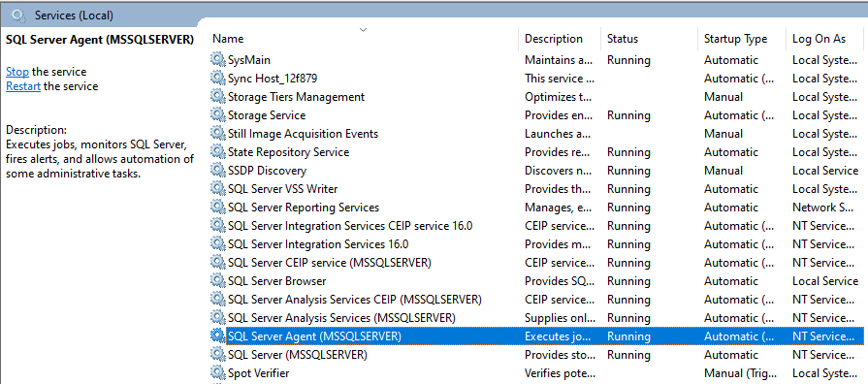Click the Services (Local) panel title text
The height and width of the screenshot is (384, 868).
click(x=74, y=16)
